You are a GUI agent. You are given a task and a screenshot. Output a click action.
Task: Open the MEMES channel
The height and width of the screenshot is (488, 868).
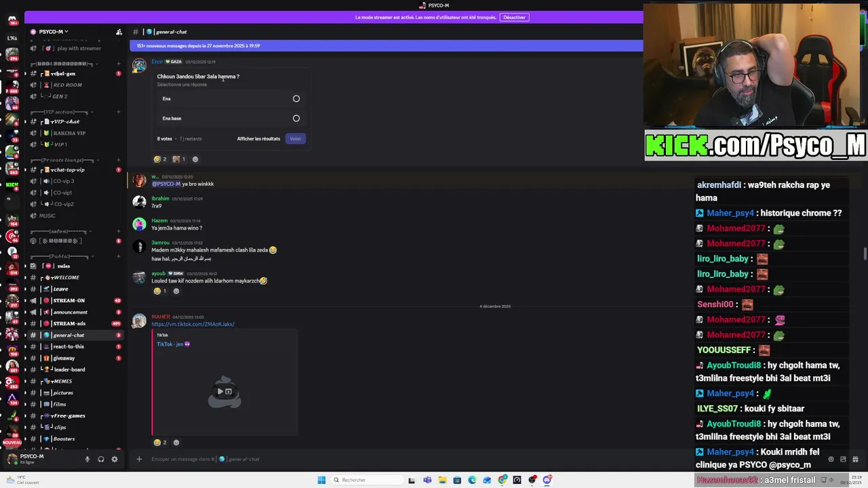(77, 381)
